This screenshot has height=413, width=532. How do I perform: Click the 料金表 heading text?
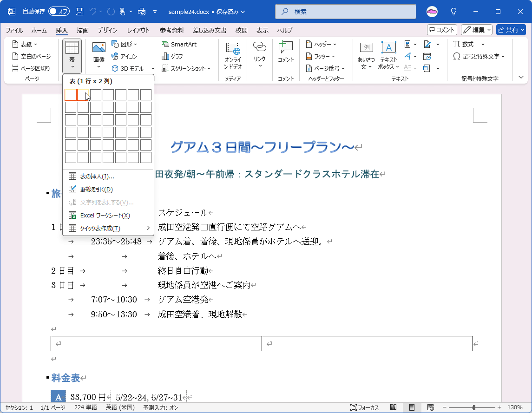pyautogui.click(x=66, y=378)
